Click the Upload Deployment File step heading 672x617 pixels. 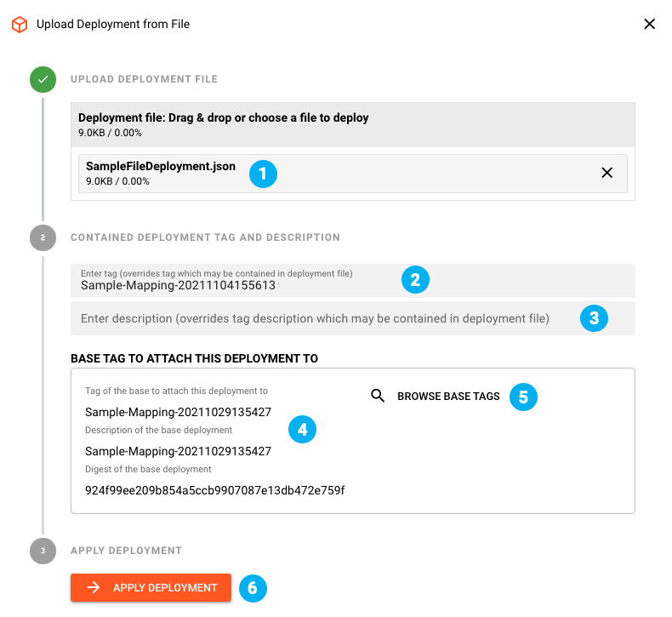pyautogui.click(x=144, y=79)
